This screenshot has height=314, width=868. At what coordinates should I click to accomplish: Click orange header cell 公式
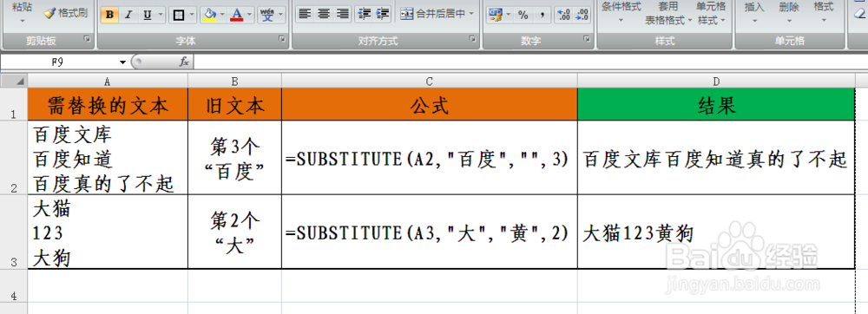click(x=430, y=104)
